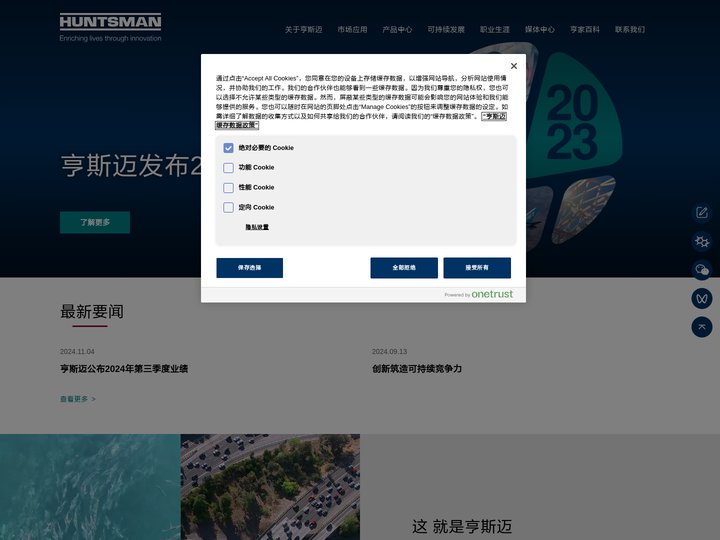Click the edit/feedback pencil sidebar icon

[x=702, y=213]
